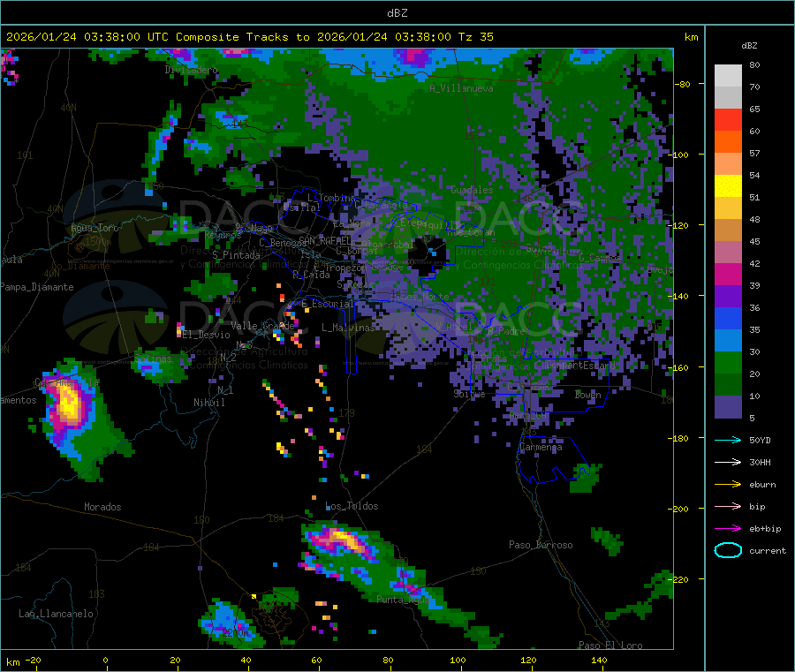Screen dimensions: 795x672
Task: Click the timestamp Composite Tracks header text
Action: (249, 37)
